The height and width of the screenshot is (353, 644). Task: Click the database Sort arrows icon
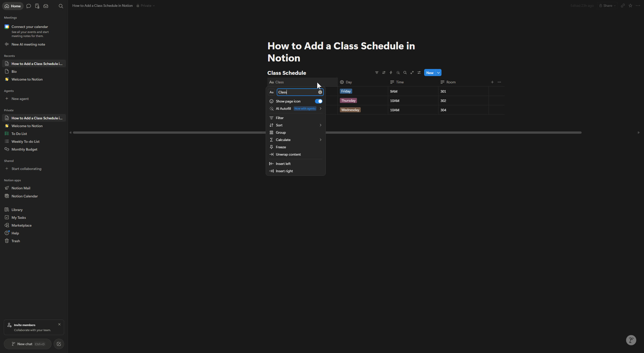(x=384, y=73)
